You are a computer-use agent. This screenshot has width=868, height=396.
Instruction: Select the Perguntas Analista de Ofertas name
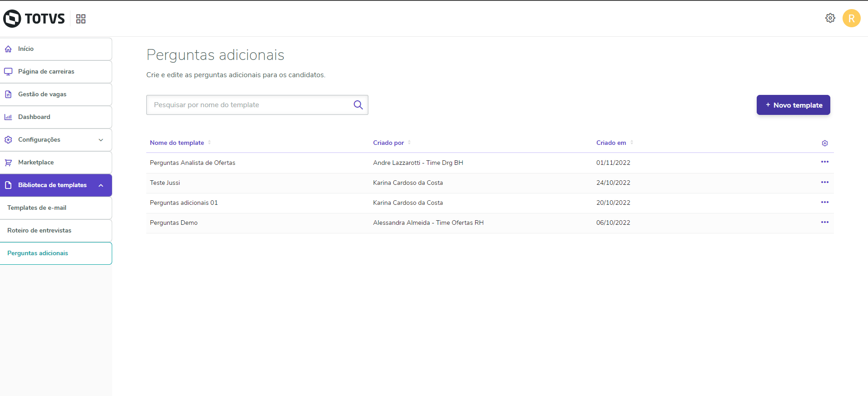click(x=193, y=163)
